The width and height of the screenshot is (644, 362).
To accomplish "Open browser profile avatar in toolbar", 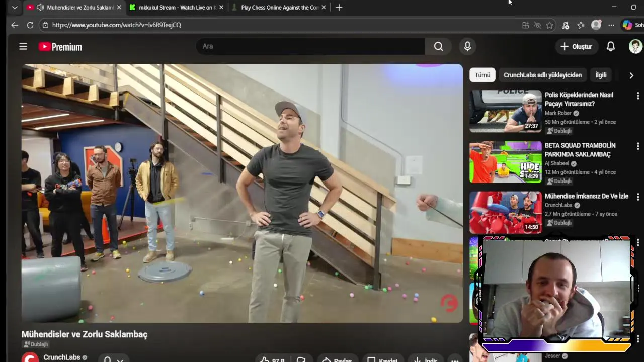I will pyautogui.click(x=596, y=25).
